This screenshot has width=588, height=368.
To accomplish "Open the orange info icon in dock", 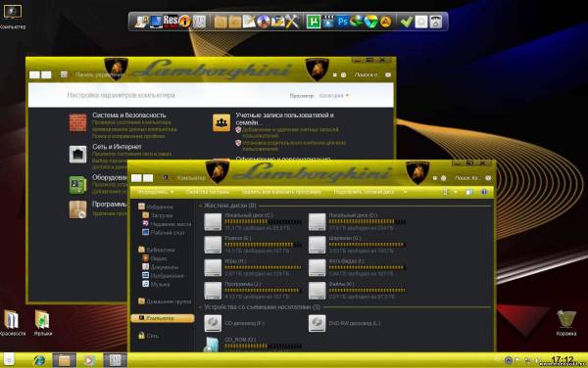I will click(184, 22).
